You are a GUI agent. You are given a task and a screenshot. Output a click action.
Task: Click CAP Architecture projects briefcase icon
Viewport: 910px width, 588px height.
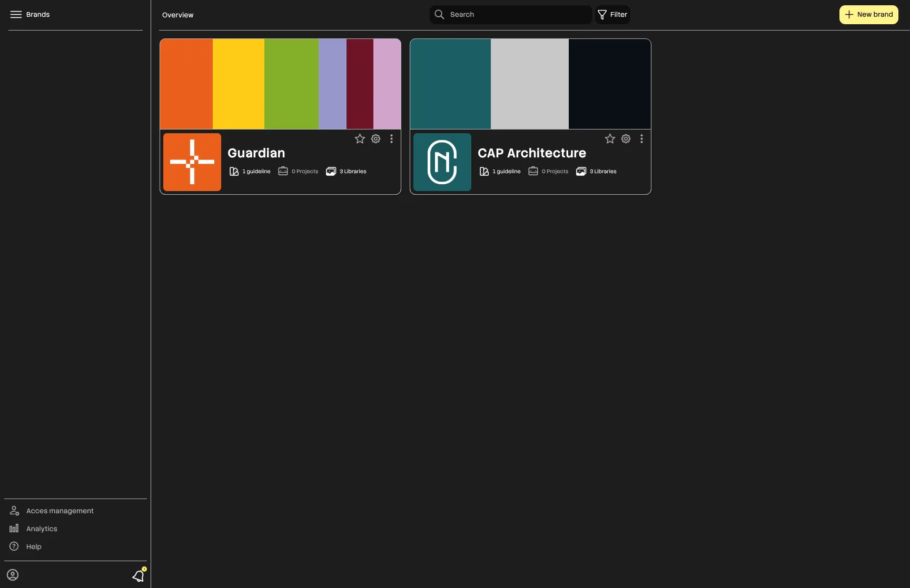tap(533, 171)
